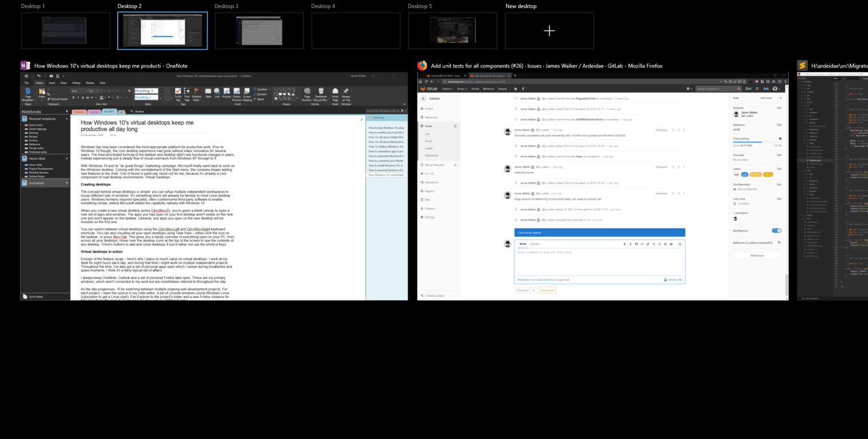Click the Paste icon in OneNote ribbon
The height and width of the screenshot is (439, 868).
(42, 94)
